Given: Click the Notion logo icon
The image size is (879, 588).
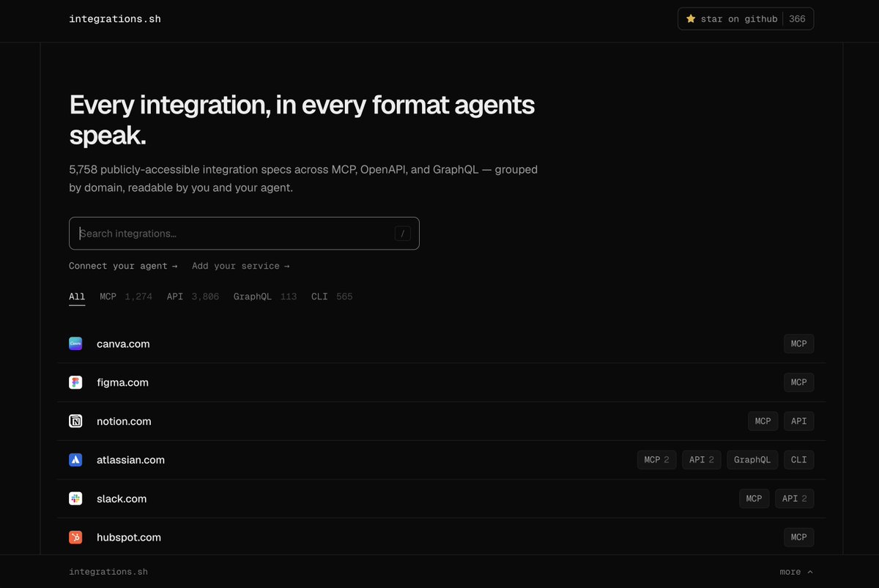Looking at the screenshot, I should (x=75, y=421).
